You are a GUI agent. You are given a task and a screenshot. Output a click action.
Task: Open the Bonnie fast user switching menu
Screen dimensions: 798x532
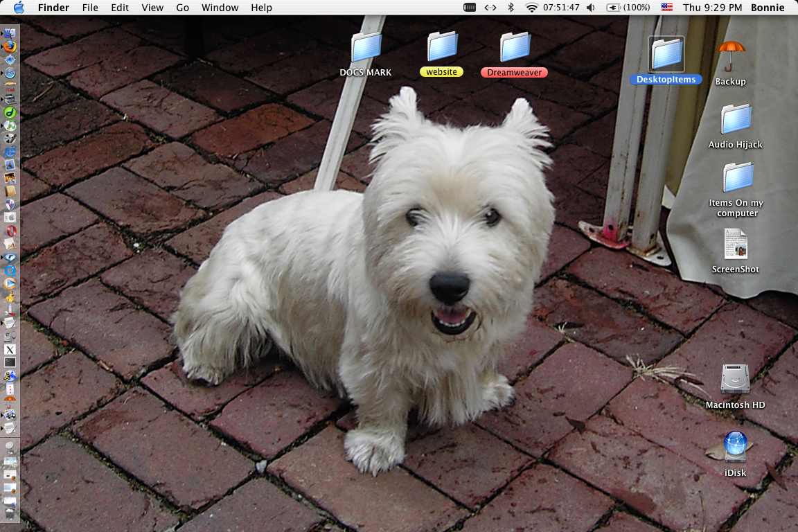click(x=768, y=7)
